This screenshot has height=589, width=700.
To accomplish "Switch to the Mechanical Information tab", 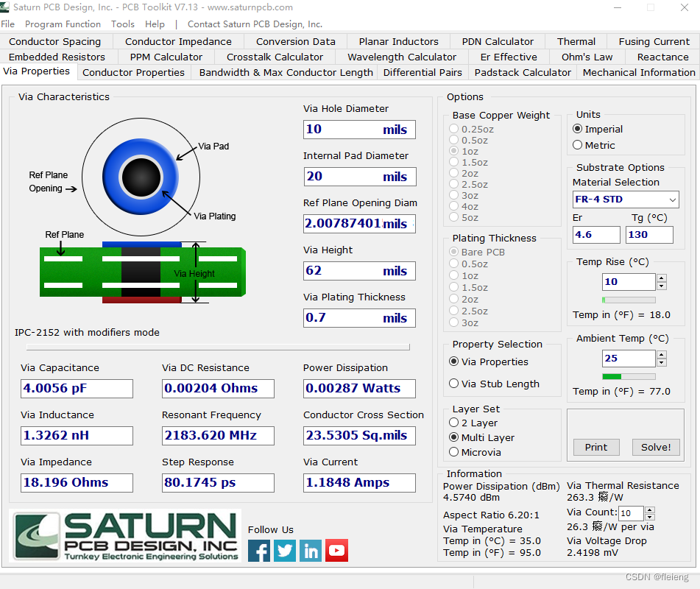I will [x=639, y=72].
